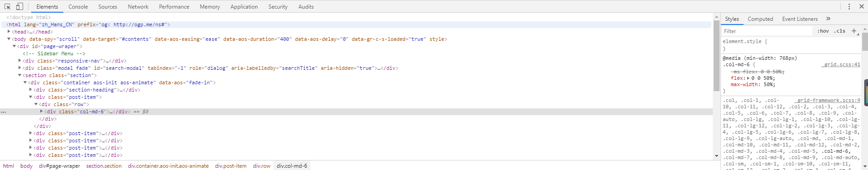Show more sidebar tabs with the chevron
This screenshot has width=868, height=170.
828,19
